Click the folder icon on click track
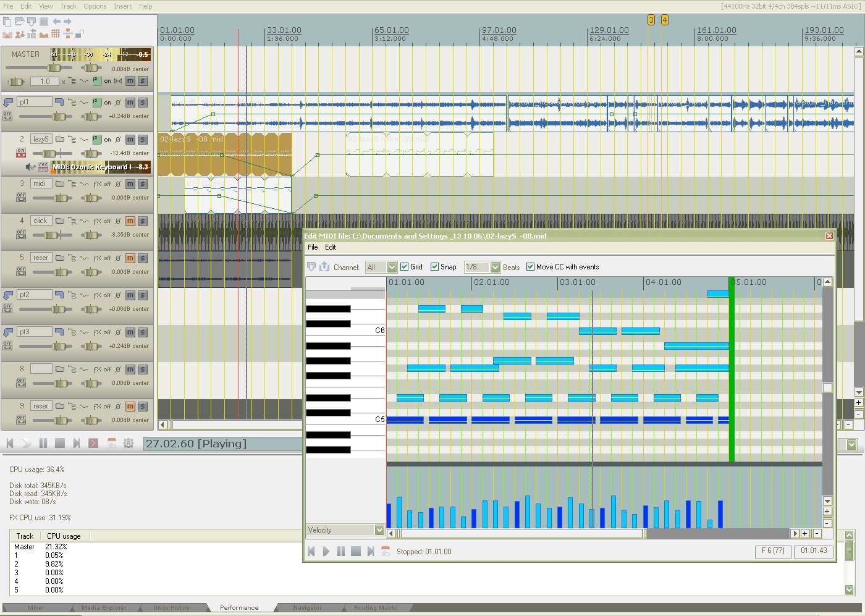This screenshot has height=616, width=865. pos(60,221)
